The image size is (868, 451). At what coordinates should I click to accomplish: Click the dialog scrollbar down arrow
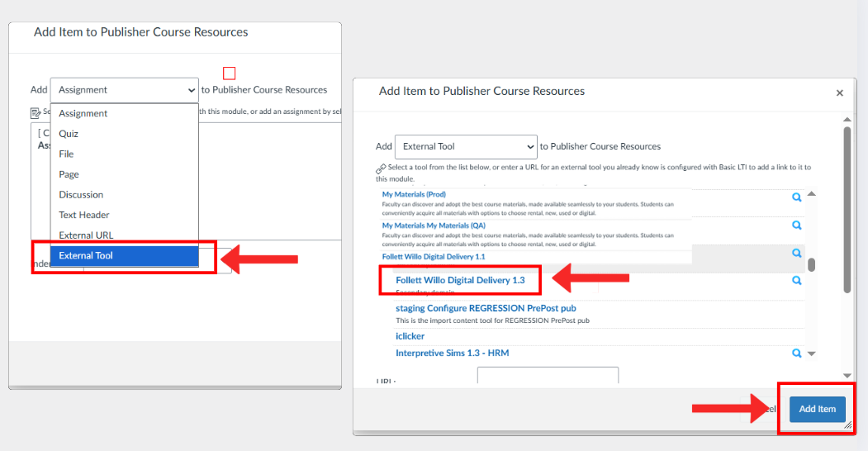pos(847,376)
